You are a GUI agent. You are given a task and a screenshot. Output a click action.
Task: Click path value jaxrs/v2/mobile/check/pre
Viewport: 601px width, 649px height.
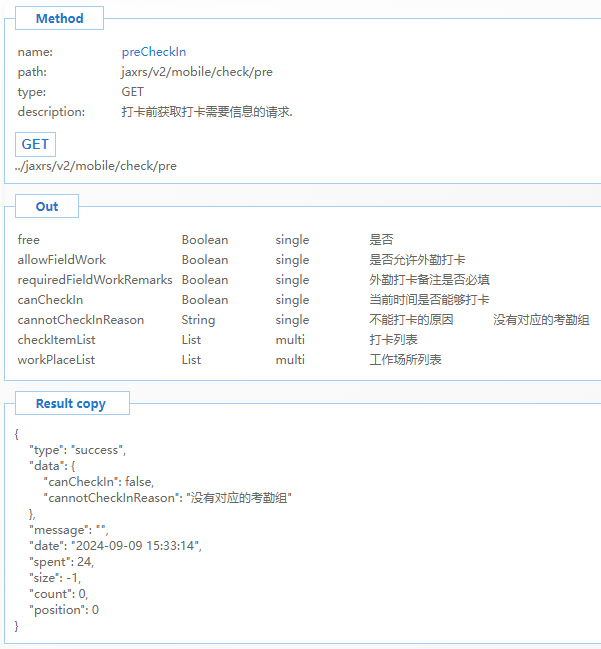(197, 72)
